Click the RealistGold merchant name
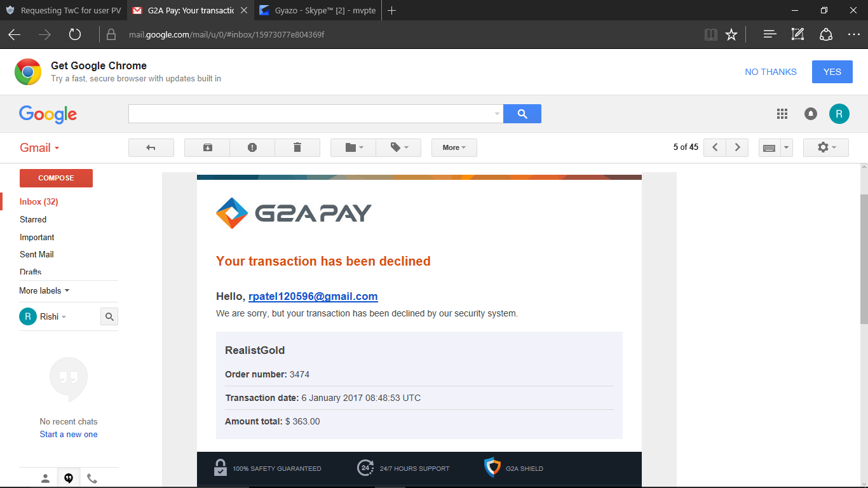This screenshot has height=488, width=868. [255, 350]
